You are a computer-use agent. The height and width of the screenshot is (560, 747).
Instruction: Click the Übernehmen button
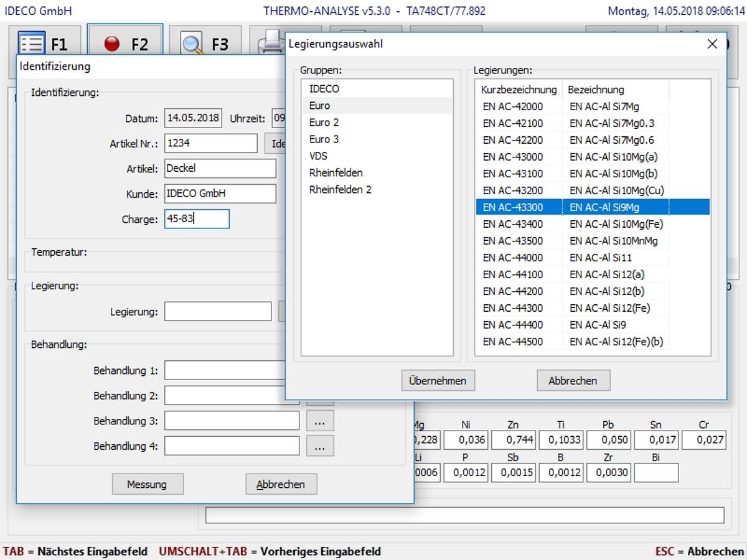[x=438, y=381]
